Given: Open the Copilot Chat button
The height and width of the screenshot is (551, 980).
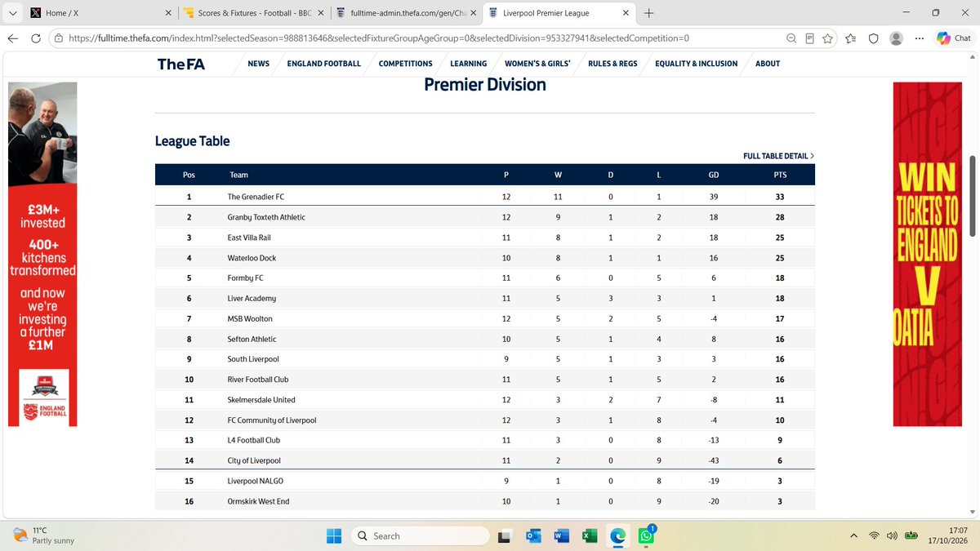Looking at the screenshot, I should (x=954, y=38).
